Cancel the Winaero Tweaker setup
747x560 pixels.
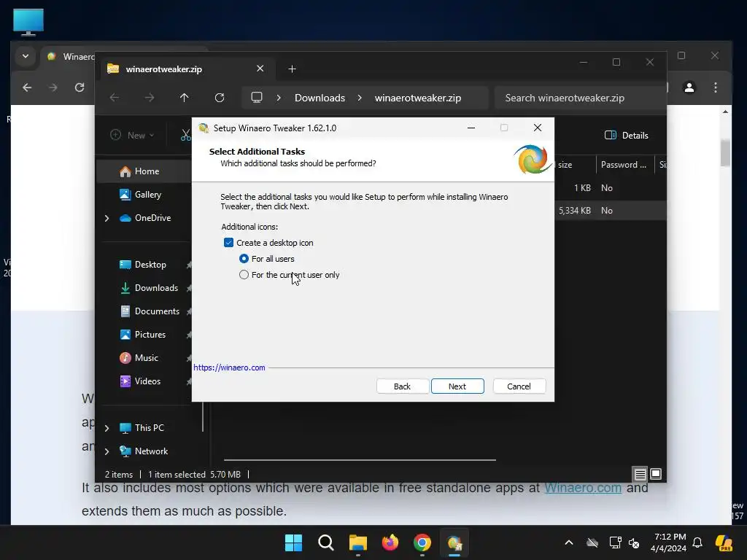click(519, 386)
